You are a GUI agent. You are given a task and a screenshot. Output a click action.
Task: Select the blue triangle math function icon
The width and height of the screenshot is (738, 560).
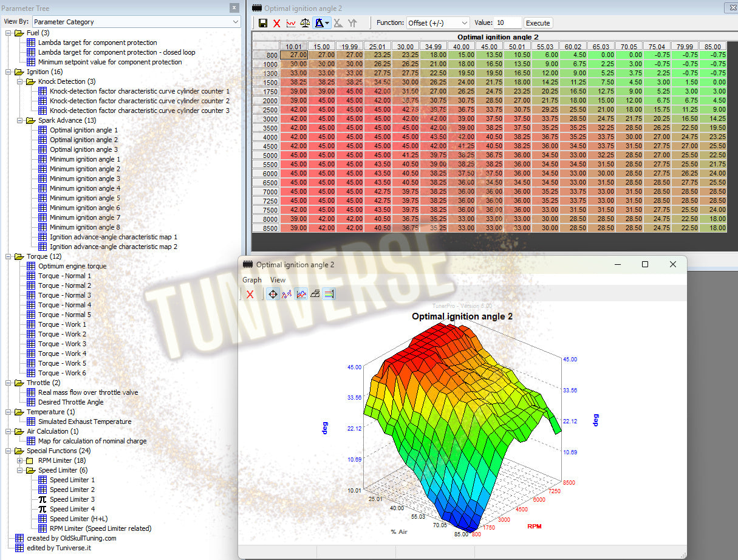tap(318, 23)
